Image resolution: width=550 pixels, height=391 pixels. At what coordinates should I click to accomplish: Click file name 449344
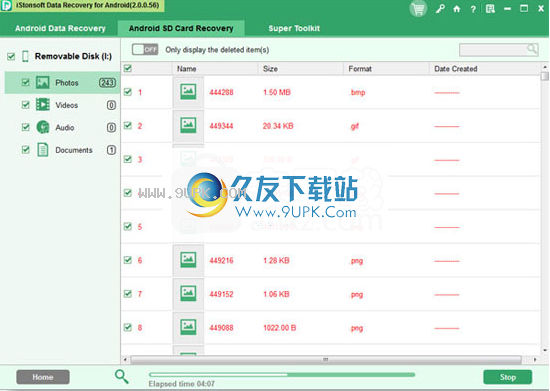coord(221,126)
